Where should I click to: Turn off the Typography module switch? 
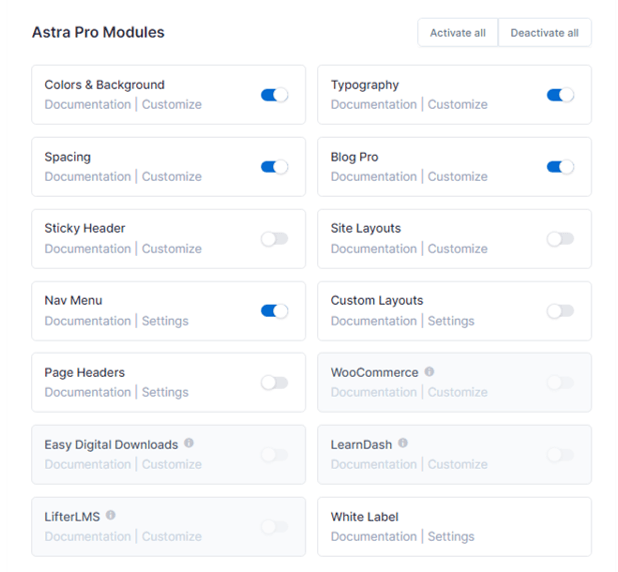click(560, 95)
